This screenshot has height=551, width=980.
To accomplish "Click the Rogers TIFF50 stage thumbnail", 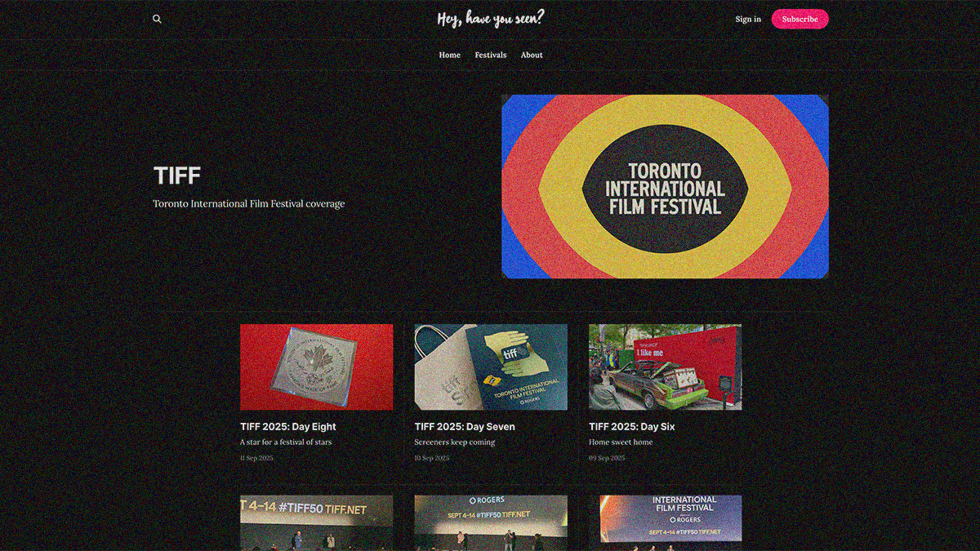I will (490, 521).
